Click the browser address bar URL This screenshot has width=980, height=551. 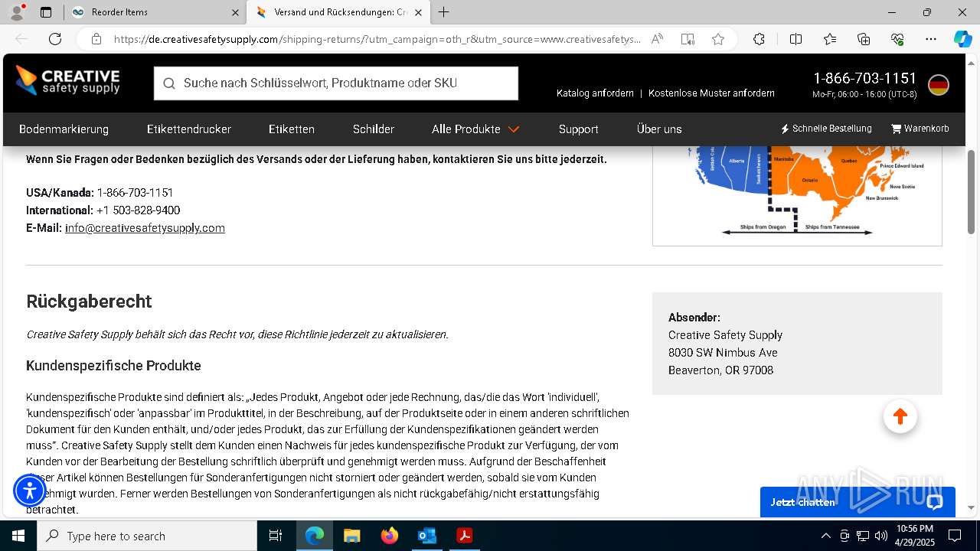click(377, 39)
